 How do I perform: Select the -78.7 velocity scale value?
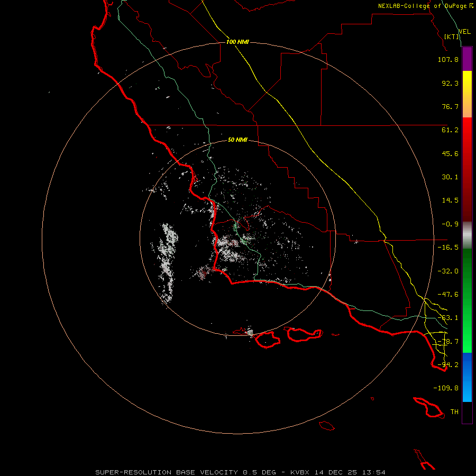[448, 342]
